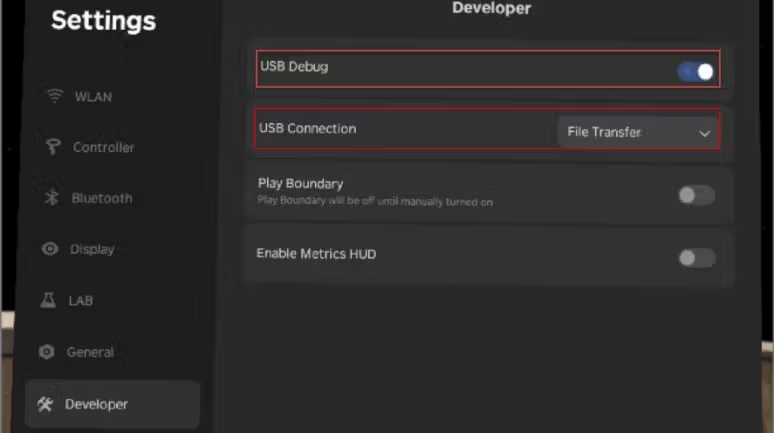Open the USB Connection dropdown

637,132
